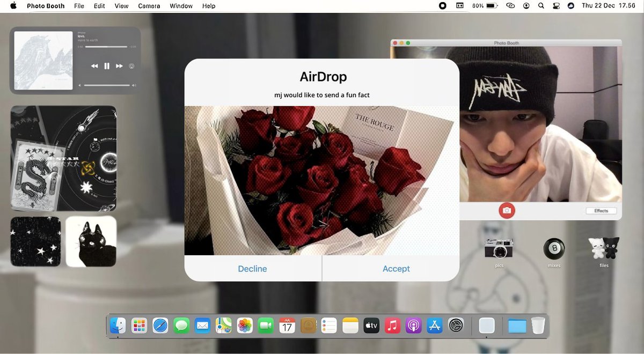The height and width of the screenshot is (354, 644).
Task: Click the blank white app icon in dock
Action: pyautogui.click(x=486, y=325)
